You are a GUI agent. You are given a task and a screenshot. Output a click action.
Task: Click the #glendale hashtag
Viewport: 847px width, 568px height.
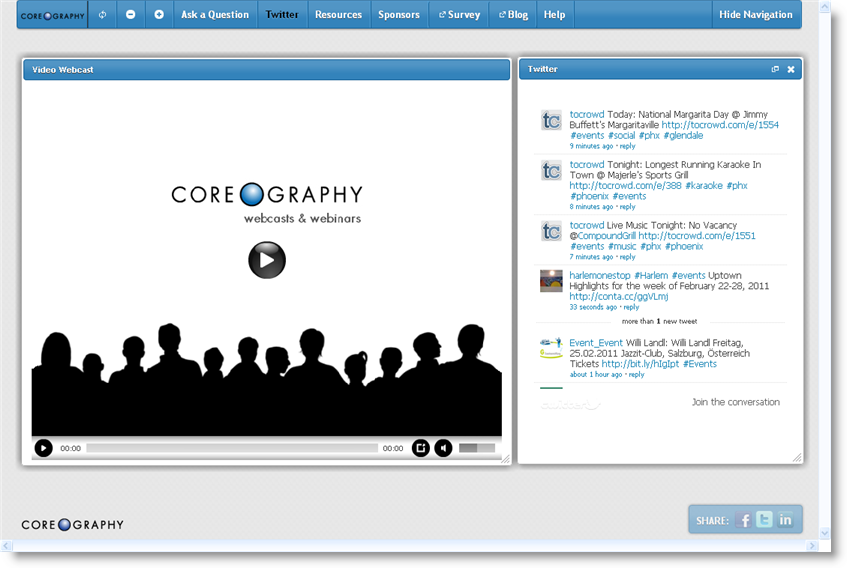tap(683, 136)
